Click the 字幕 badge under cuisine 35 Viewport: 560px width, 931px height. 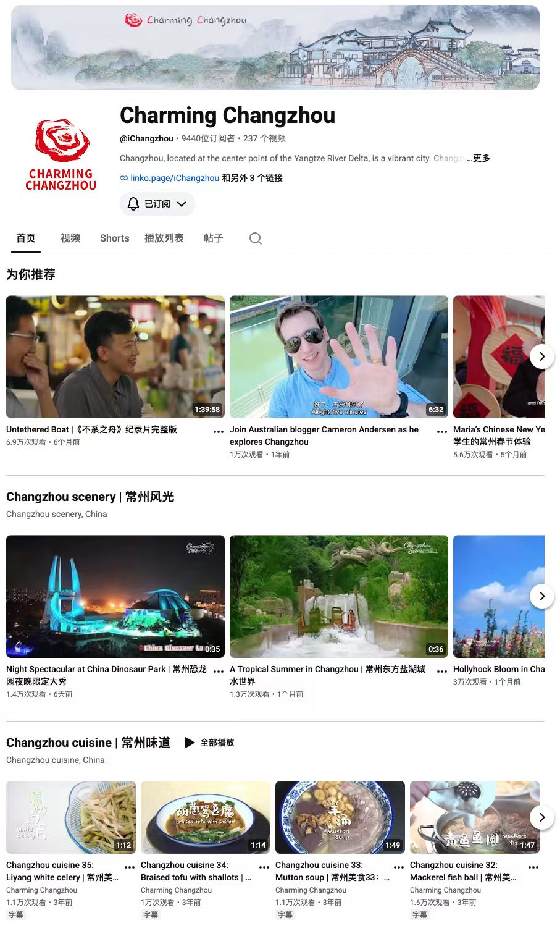tap(16, 914)
